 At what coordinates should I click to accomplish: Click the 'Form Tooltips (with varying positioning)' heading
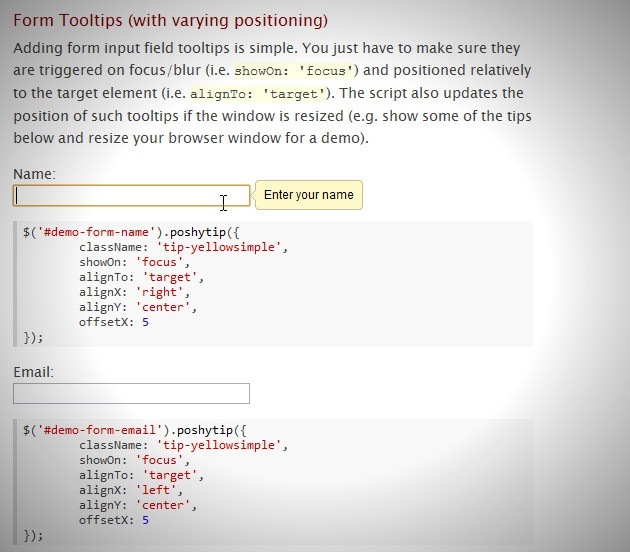(x=170, y=20)
